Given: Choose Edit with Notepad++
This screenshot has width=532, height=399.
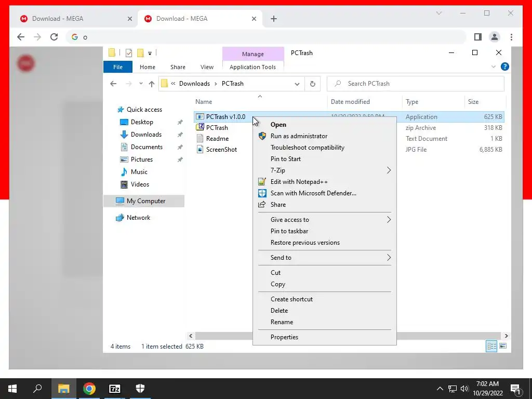Looking at the screenshot, I should [x=324, y=182].
